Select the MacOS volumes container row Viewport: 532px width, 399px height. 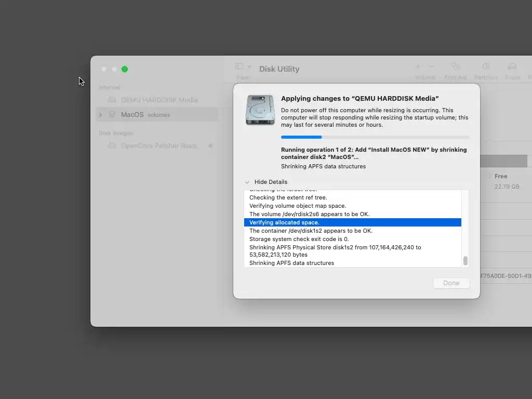click(x=158, y=115)
